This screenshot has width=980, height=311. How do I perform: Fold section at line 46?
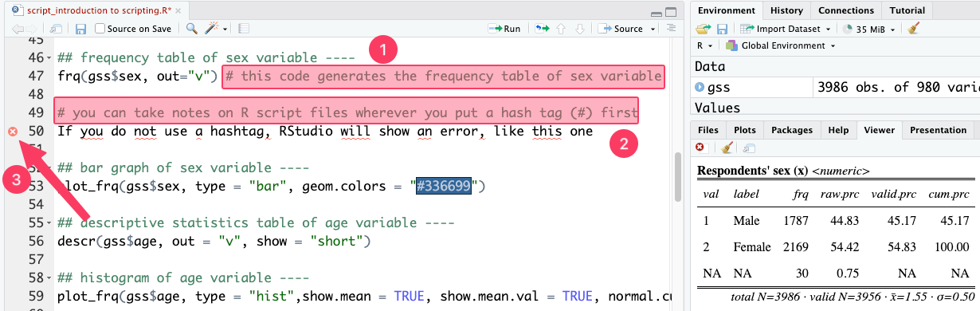(49, 58)
